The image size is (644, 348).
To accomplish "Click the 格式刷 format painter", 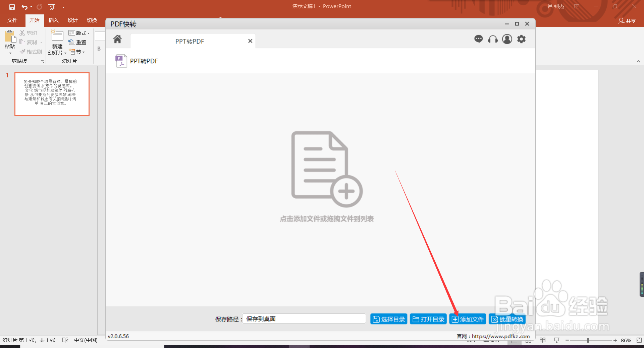I will pyautogui.click(x=31, y=52).
